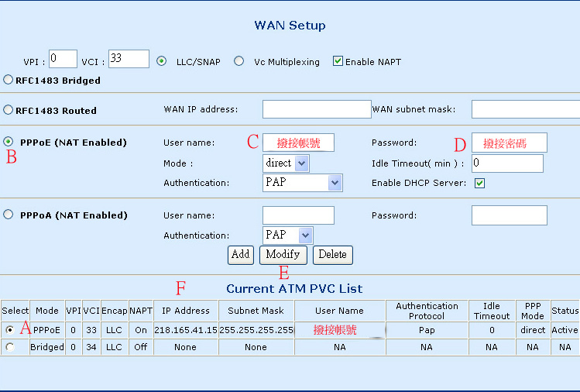This screenshot has width=580, height=392.
Task: Toggle the Enable NAPT checkbox
Action: pyautogui.click(x=338, y=61)
